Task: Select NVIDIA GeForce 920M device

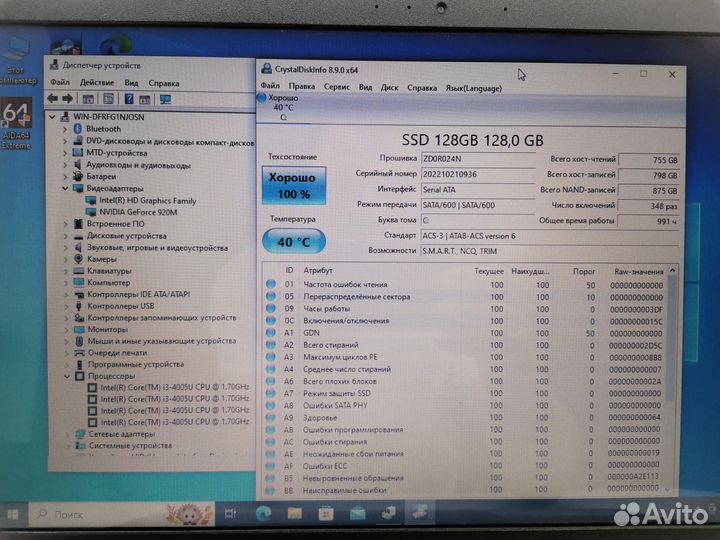Action: pos(138,212)
